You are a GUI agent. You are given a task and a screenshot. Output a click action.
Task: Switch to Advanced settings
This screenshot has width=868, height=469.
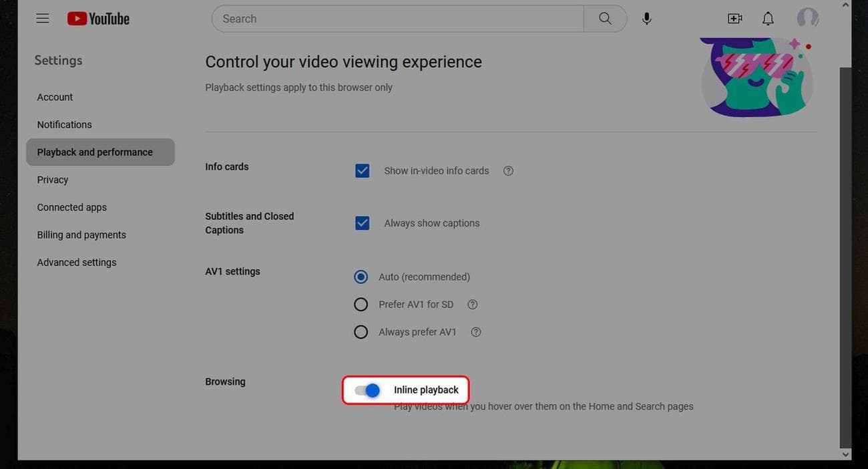pyautogui.click(x=76, y=262)
